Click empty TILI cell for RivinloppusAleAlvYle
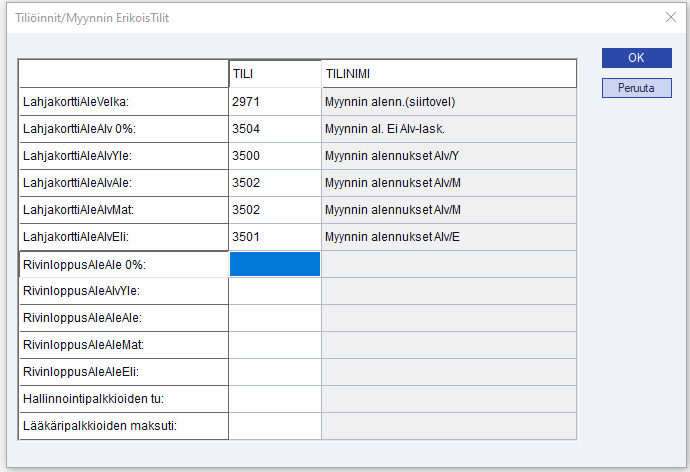The height and width of the screenshot is (472, 690). click(275, 290)
